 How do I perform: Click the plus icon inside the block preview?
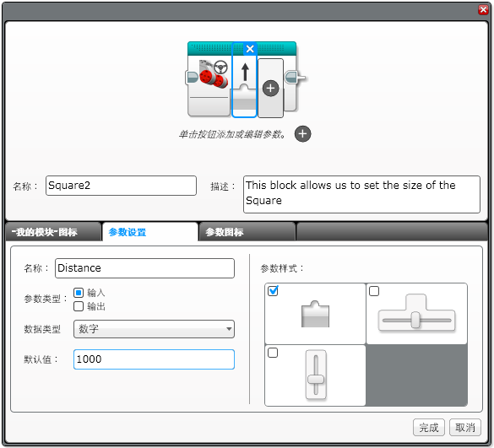click(x=270, y=89)
